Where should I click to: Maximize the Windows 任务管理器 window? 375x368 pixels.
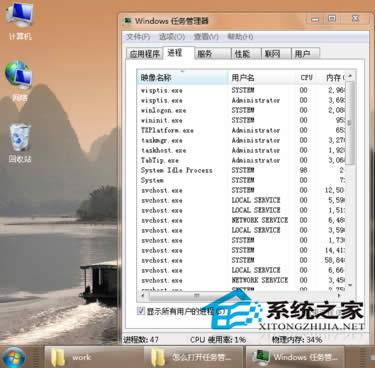(332, 19)
